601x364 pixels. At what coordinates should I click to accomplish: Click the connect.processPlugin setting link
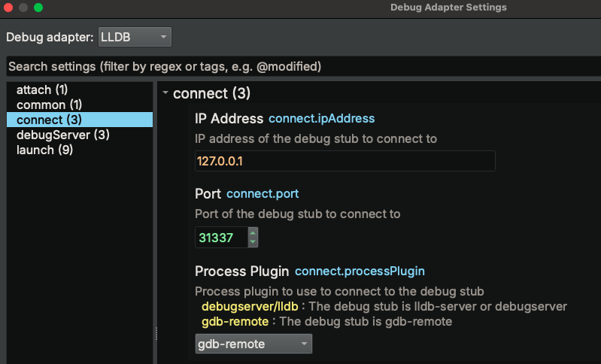pos(360,271)
